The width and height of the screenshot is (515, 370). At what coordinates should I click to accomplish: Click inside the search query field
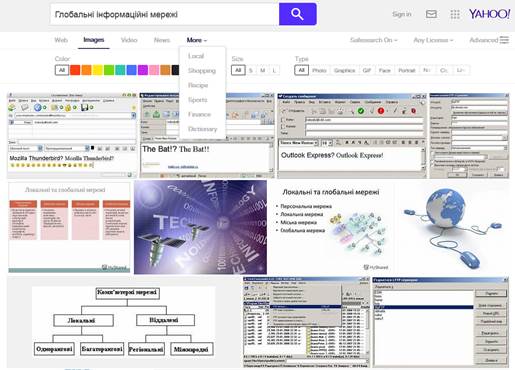164,14
